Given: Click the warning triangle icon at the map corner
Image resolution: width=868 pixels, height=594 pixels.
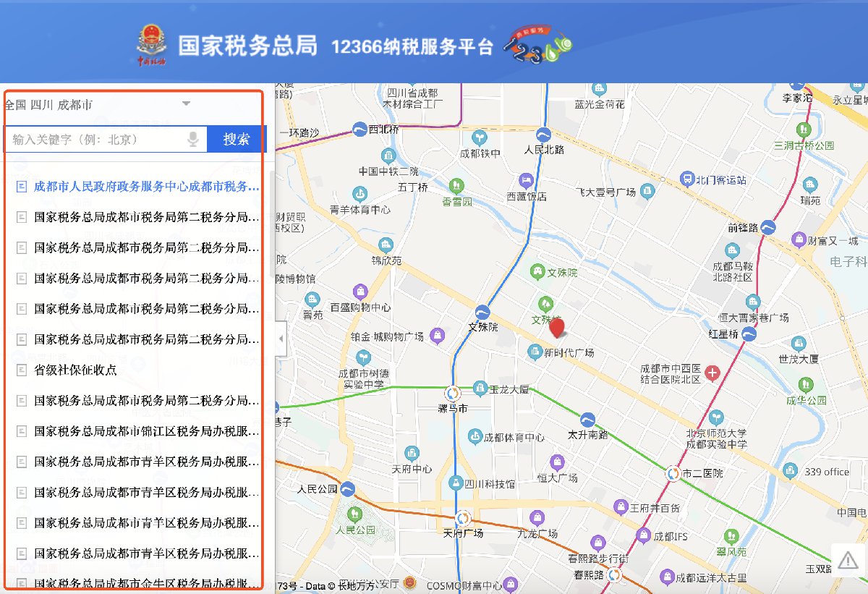Looking at the screenshot, I should point(848,559).
